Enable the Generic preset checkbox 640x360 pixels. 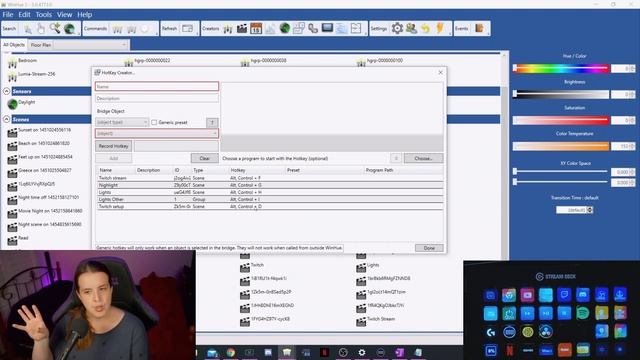[154, 122]
